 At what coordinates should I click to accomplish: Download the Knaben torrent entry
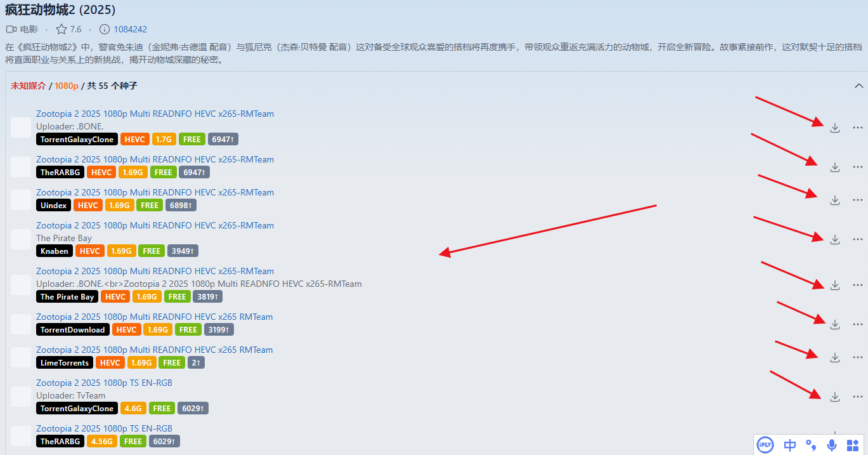[834, 239]
